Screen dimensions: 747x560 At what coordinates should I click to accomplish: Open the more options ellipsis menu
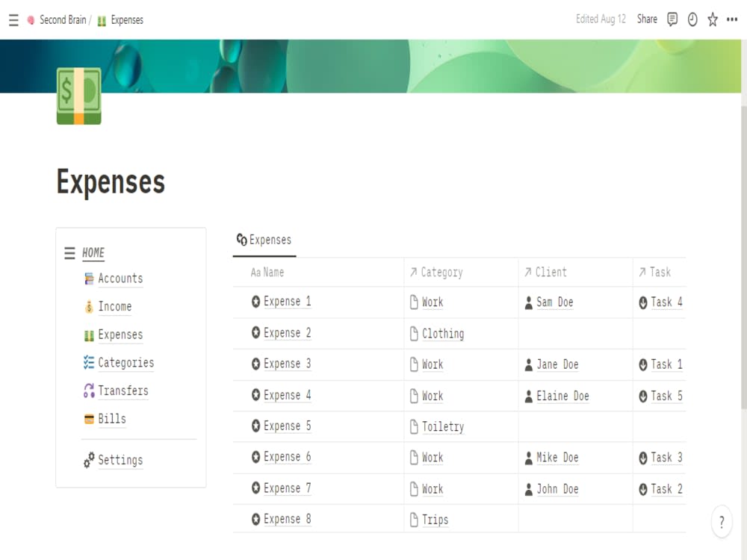(x=731, y=19)
